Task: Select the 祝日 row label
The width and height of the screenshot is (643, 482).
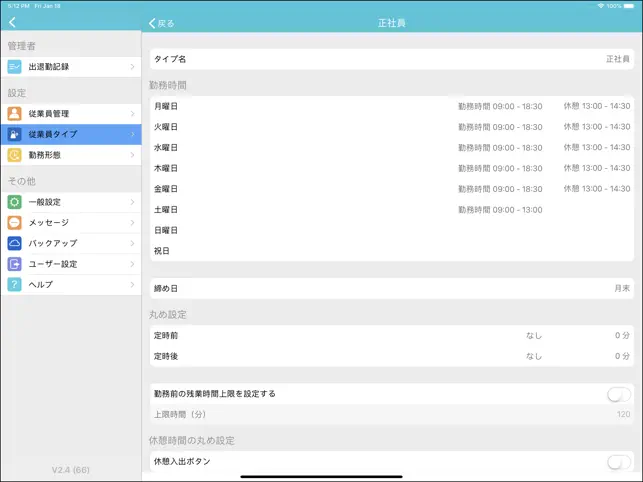Action: pyautogui.click(x=162, y=251)
